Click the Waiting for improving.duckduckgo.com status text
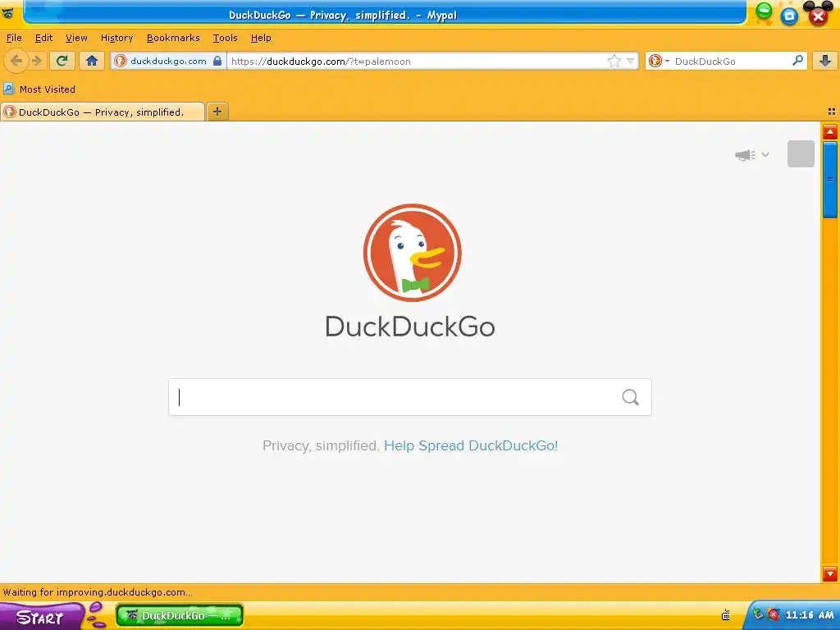Viewport: 840px width, 630px height. pos(98,592)
